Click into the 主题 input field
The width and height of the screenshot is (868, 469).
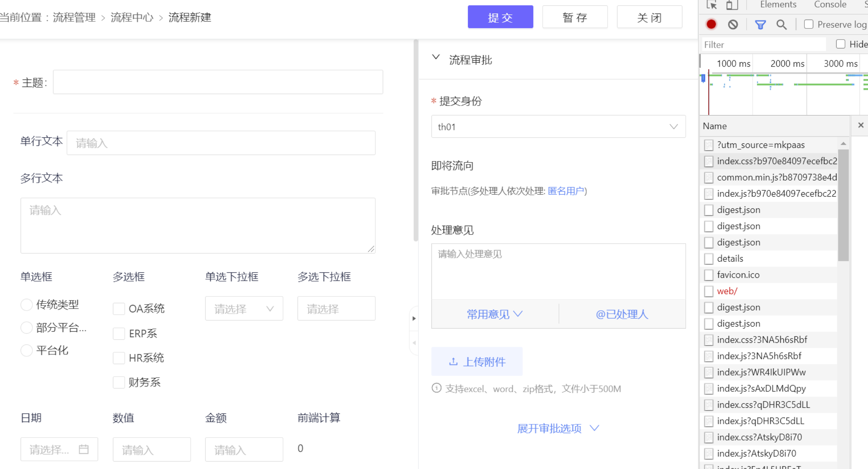pos(218,82)
